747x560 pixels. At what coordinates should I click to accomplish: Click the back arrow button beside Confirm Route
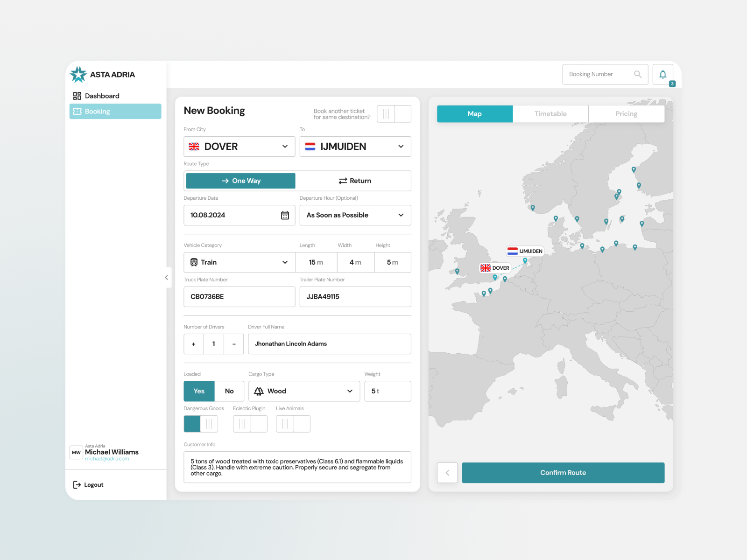pyautogui.click(x=447, y=473)
